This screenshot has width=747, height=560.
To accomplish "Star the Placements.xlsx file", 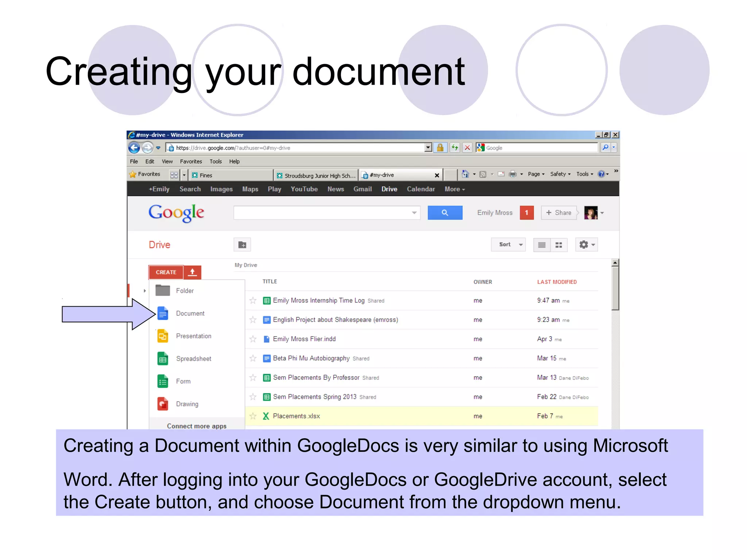I will 253,416.
